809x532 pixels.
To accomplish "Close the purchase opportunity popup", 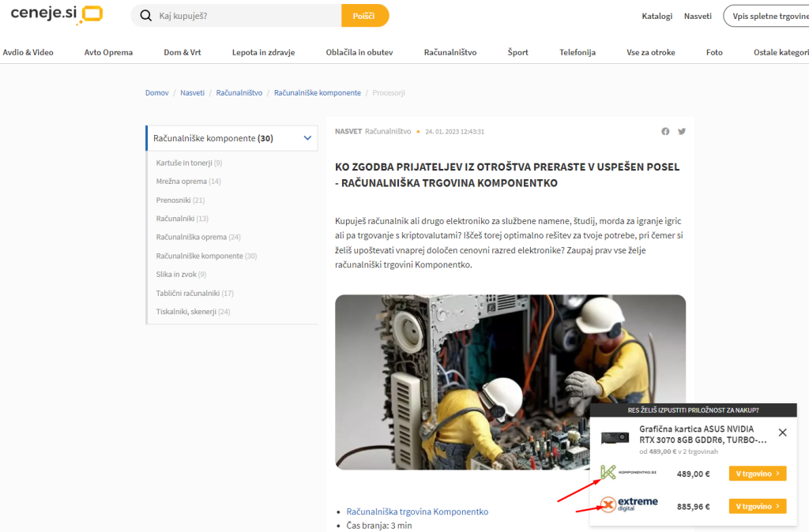I will point(783,433).
